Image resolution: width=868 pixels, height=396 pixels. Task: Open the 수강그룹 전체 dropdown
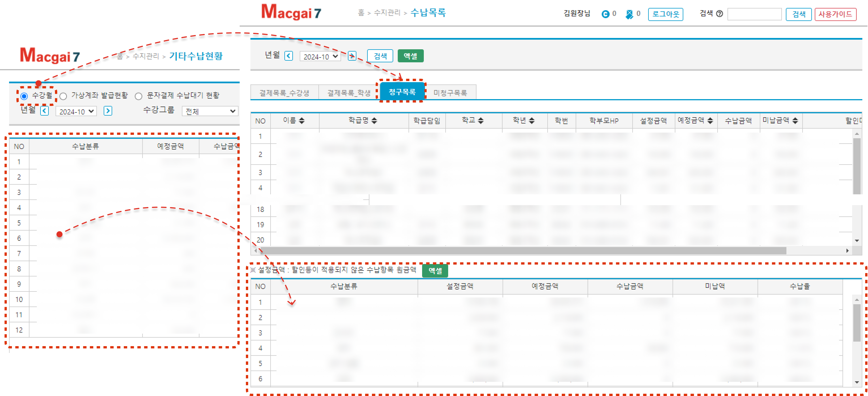click(210, 111)
